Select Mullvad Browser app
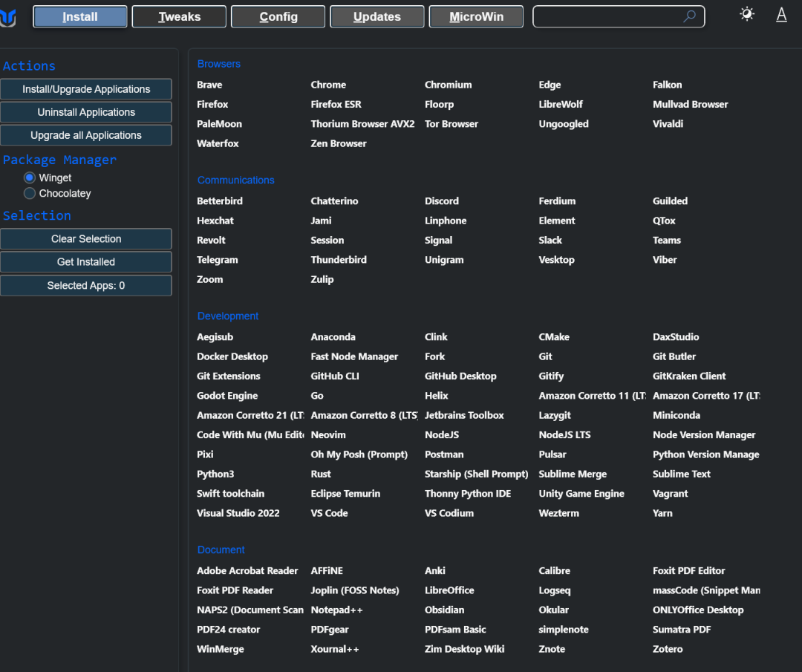The width and height of the screenshot is (802, 672). (x=690, y=105)
